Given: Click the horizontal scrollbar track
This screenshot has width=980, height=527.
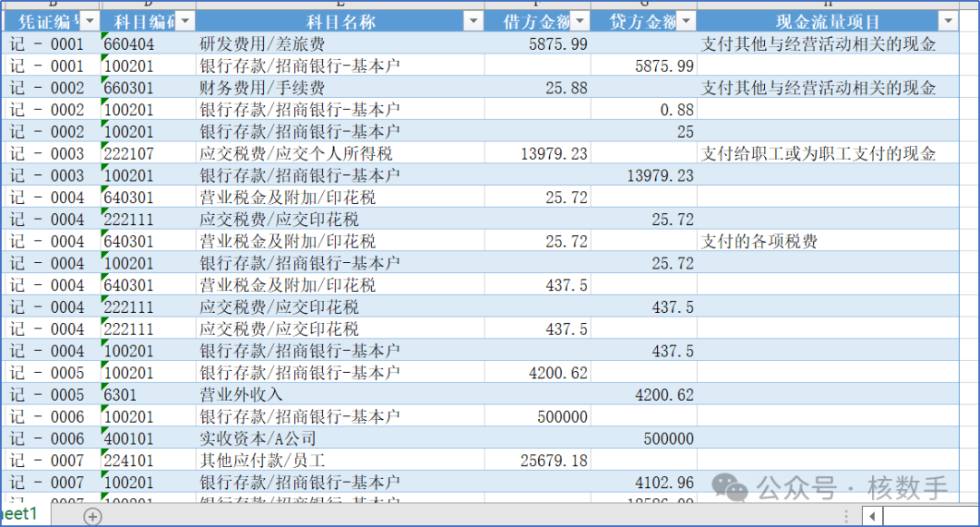Looking at the screenshot, I should click(x=931, y=516).
